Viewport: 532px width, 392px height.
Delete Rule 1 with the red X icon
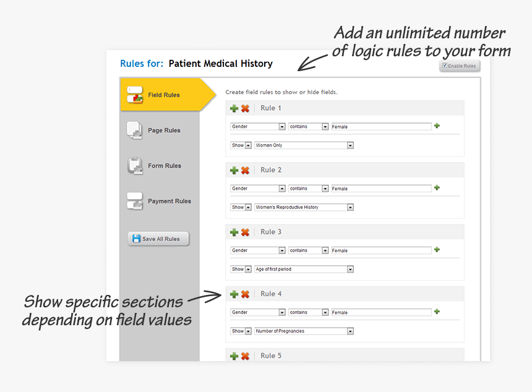tap(245, 108)
